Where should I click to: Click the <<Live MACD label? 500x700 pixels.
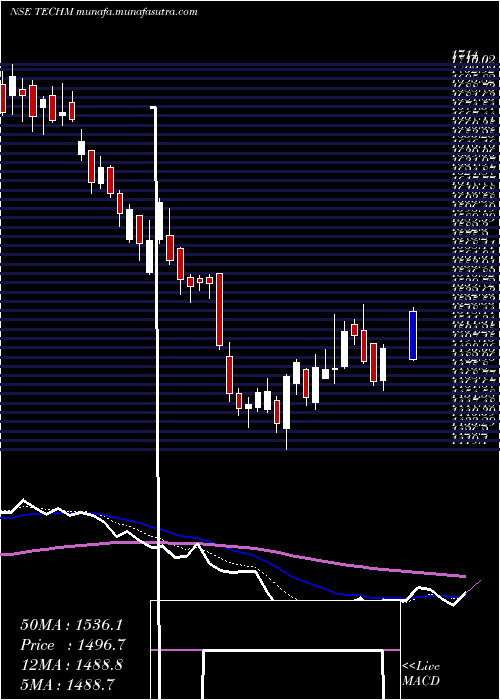click(x=421, y=675)
